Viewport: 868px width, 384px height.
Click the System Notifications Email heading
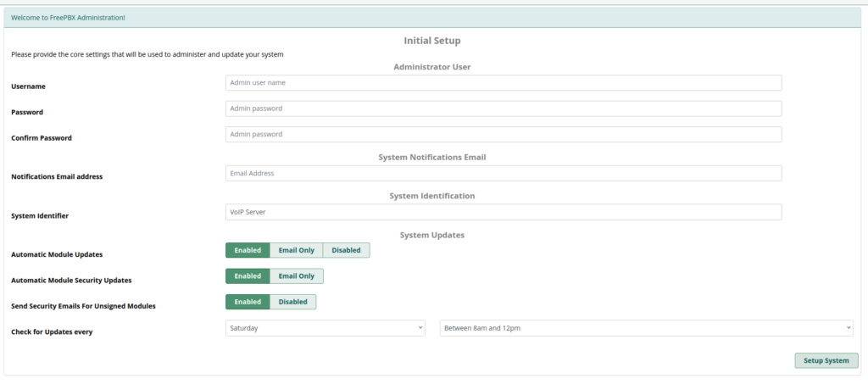431,157
